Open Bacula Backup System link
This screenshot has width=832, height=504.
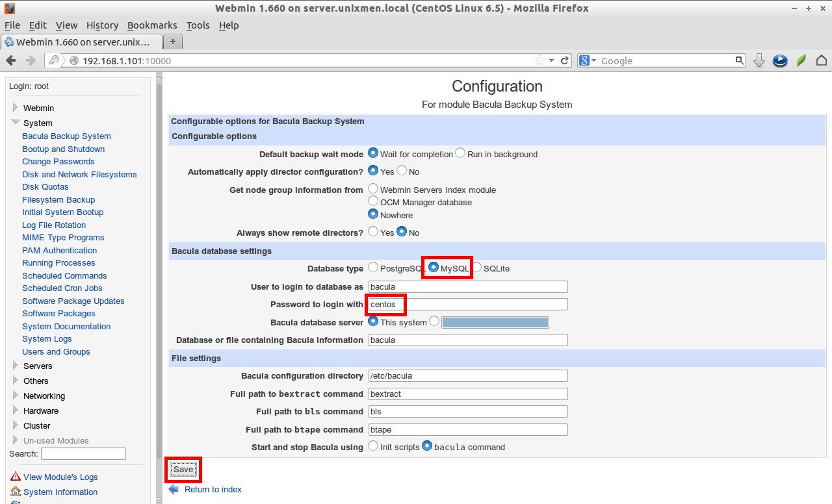(66, 136)
